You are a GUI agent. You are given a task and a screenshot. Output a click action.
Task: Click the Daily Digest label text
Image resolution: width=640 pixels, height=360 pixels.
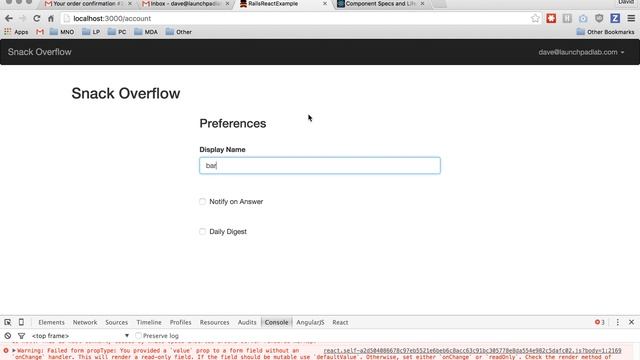[228, 232]
